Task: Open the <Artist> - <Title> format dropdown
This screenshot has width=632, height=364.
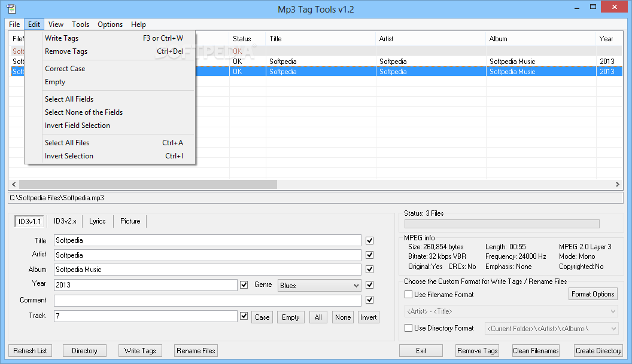Action: [511, 311]
